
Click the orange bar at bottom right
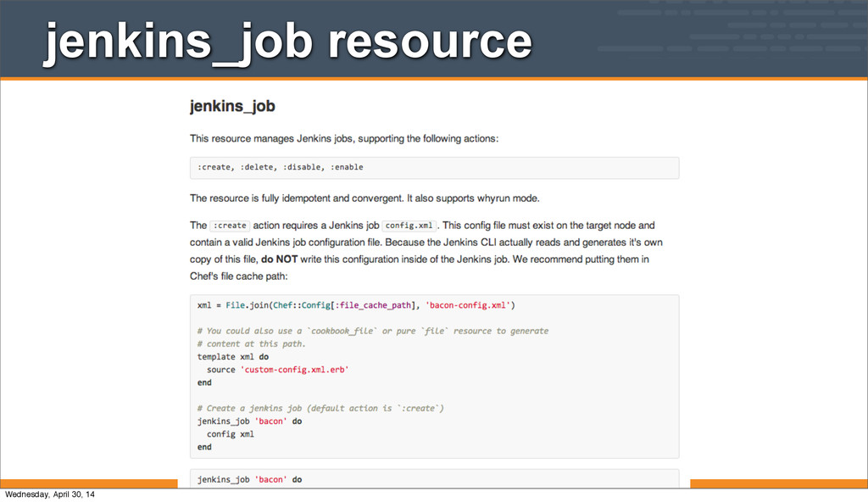pos(778,484)
